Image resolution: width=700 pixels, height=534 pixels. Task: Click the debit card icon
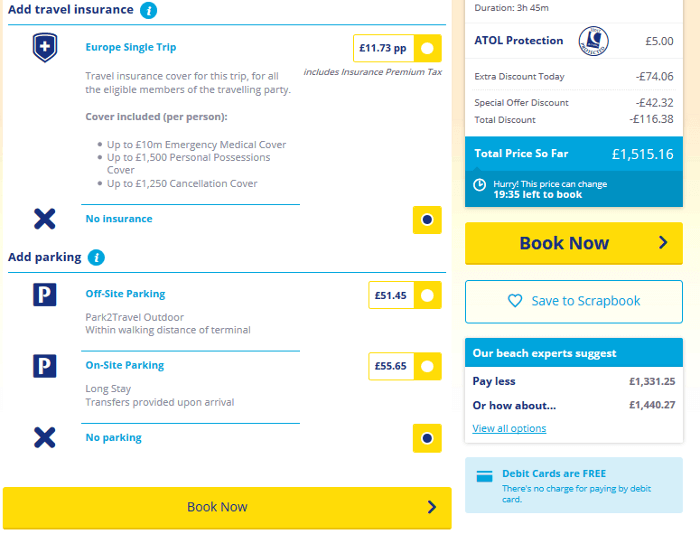484,477
